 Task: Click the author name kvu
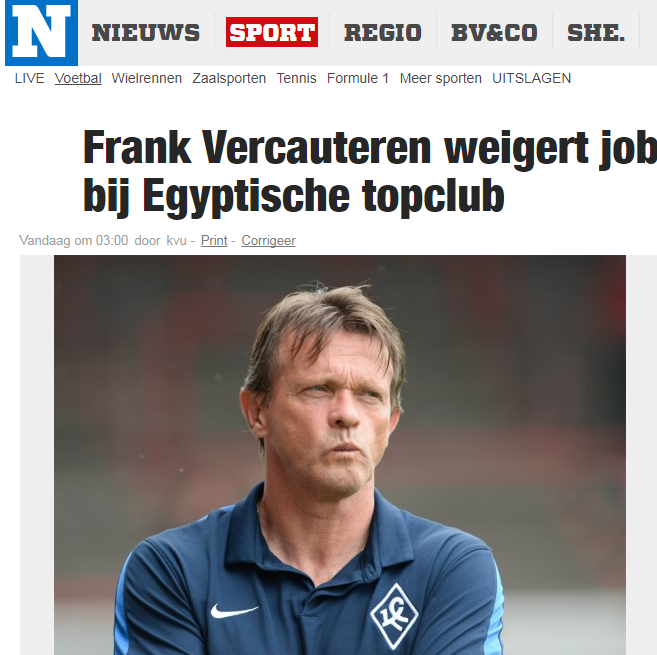click(x=176, y=241)
